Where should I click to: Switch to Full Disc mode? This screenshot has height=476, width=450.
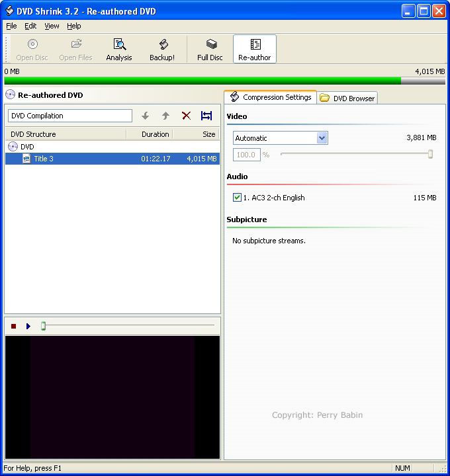point(210,50)
